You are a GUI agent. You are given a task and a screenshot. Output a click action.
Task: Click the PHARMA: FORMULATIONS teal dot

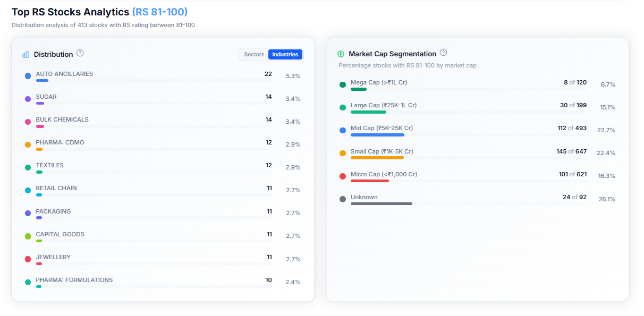point(28,282)
